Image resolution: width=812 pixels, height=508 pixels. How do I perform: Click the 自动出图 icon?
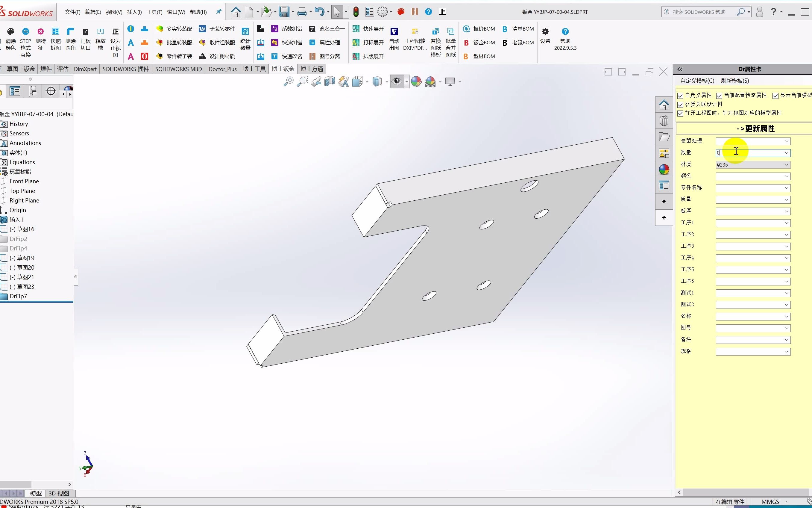click(x=394, y=31)
